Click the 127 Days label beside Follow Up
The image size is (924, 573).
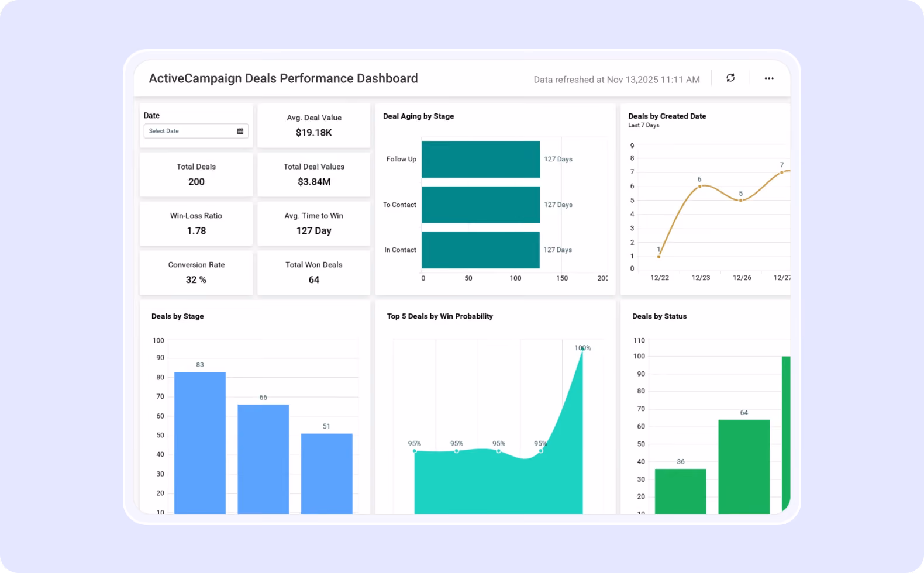click(x=558, y=159)
